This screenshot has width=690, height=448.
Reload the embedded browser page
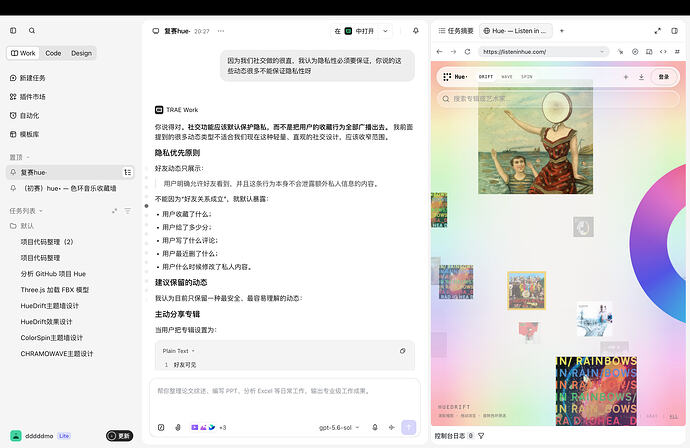(467, 51)
